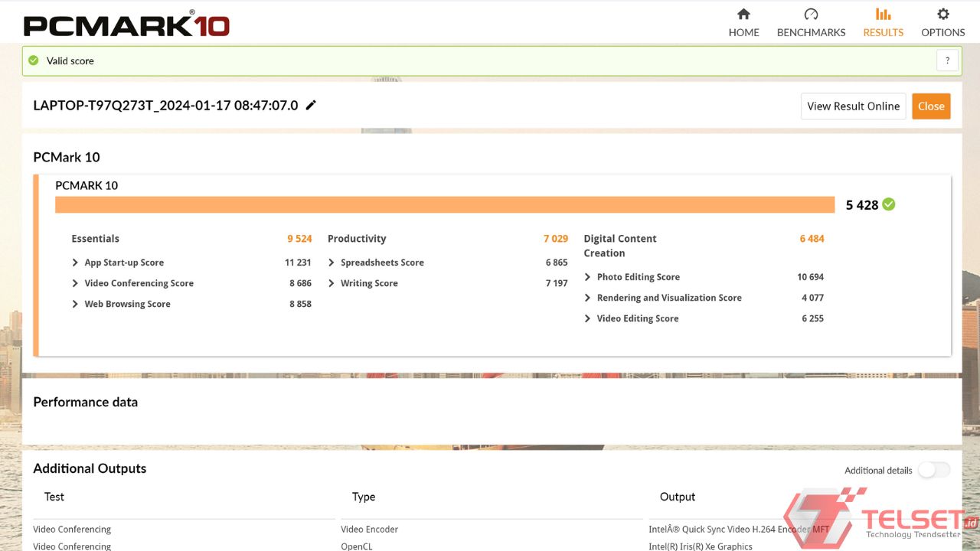The image size is (980, 551).
Task: Expand the Web Browsing Score row
Action: 75,304
